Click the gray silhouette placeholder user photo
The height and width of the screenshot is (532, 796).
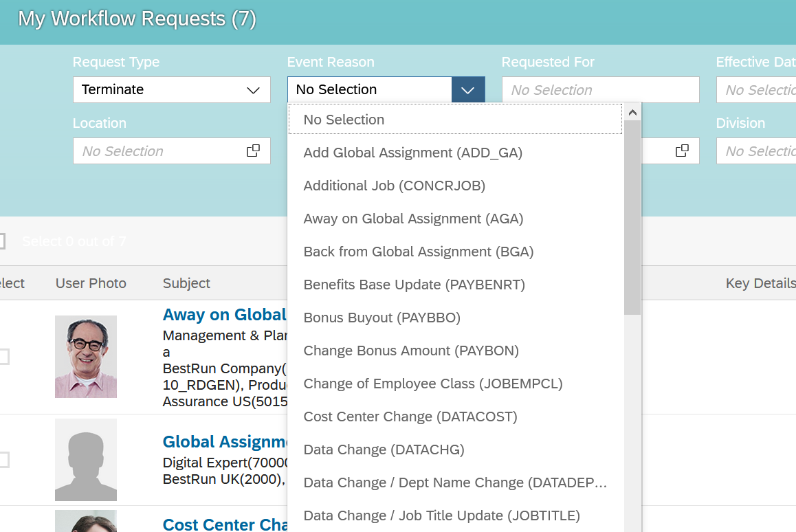point(86,459)
